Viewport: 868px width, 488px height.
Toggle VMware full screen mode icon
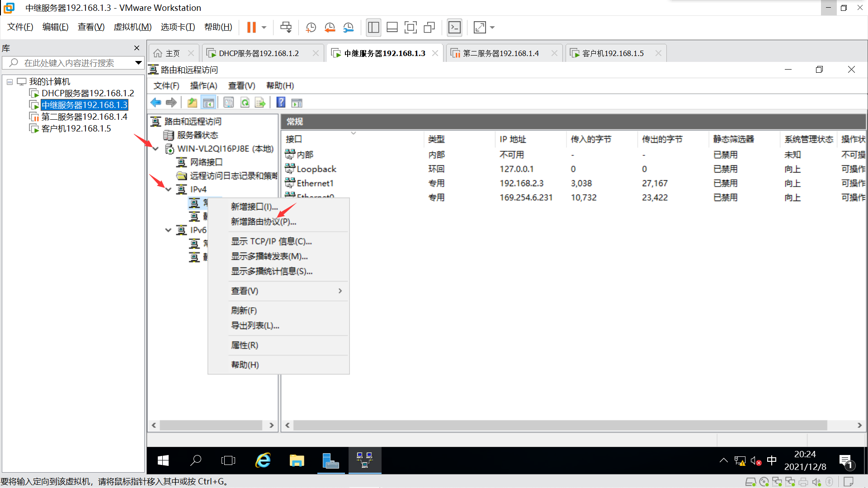(410, 28)
